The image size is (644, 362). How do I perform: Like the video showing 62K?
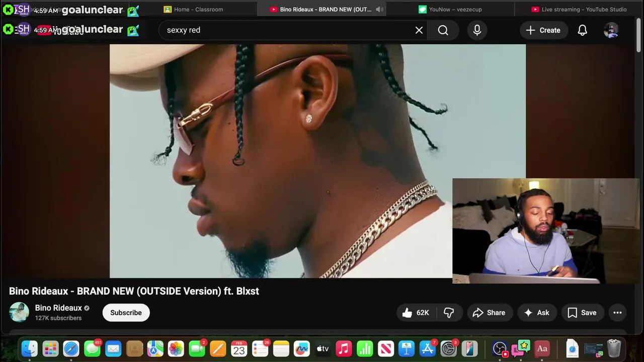[x=416, y=313]
